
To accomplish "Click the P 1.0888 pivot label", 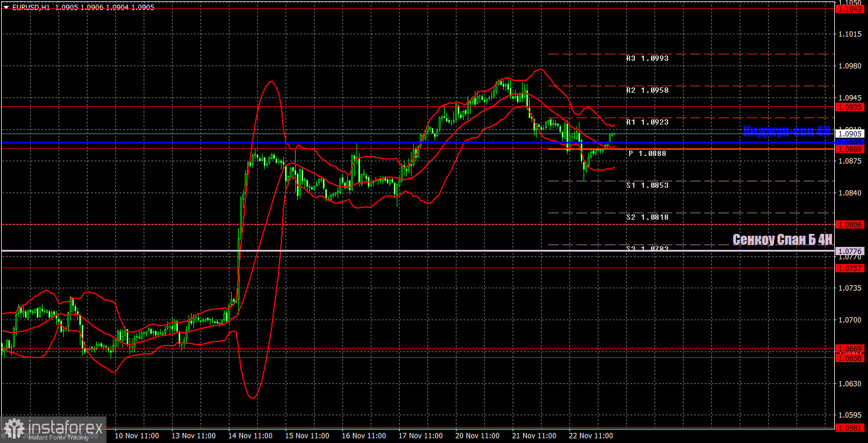I will (647, 154).
